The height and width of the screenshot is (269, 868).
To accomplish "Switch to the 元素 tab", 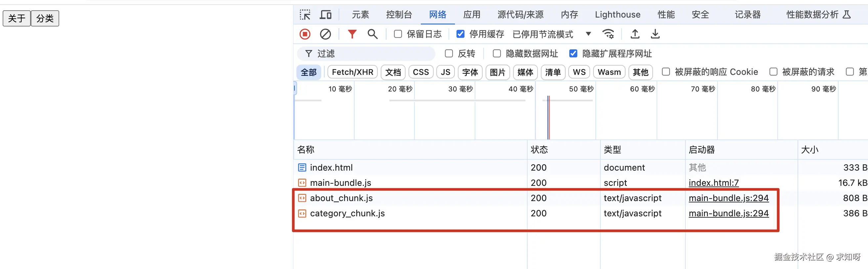I will click(x=361, y=15).
